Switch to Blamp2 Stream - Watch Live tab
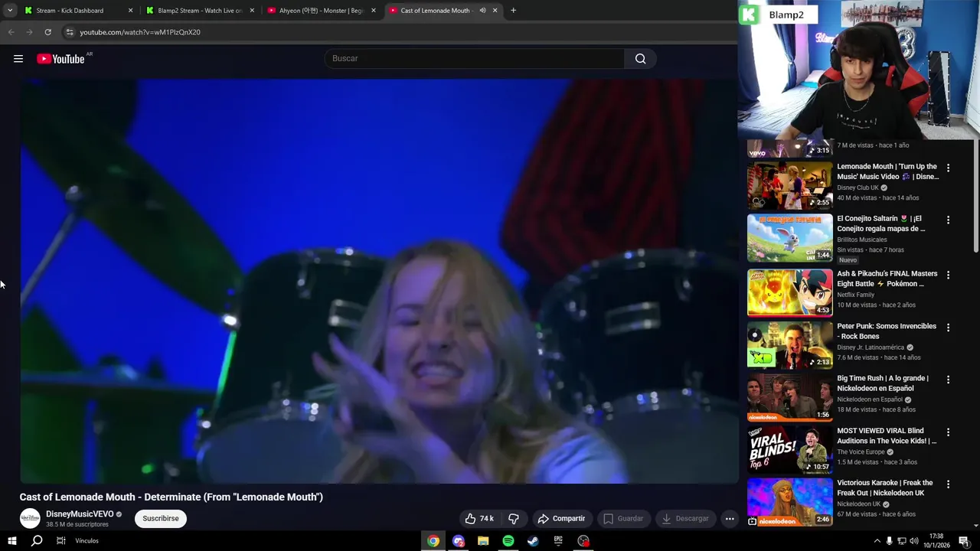Screen dimensions: 980x551 pyautogui.click(x=200, y=11)
